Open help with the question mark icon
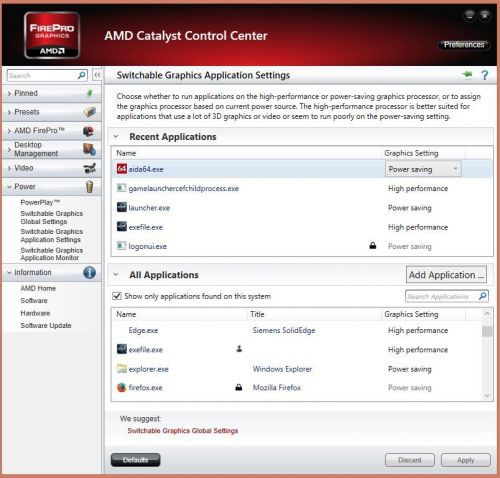This screenshot has height=478, width=500. 485,75
